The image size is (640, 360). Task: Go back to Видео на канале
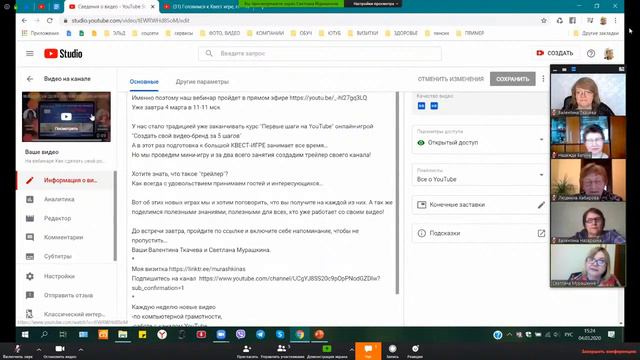(30, 79)
